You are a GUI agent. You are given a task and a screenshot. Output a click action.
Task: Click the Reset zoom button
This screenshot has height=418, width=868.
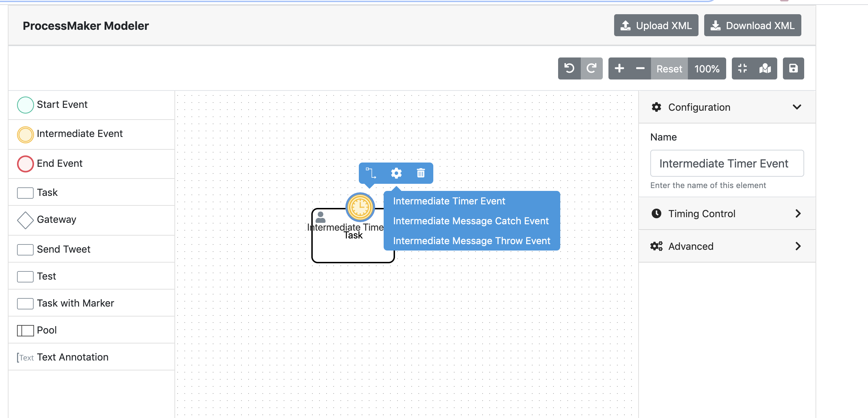click(669, 68)
